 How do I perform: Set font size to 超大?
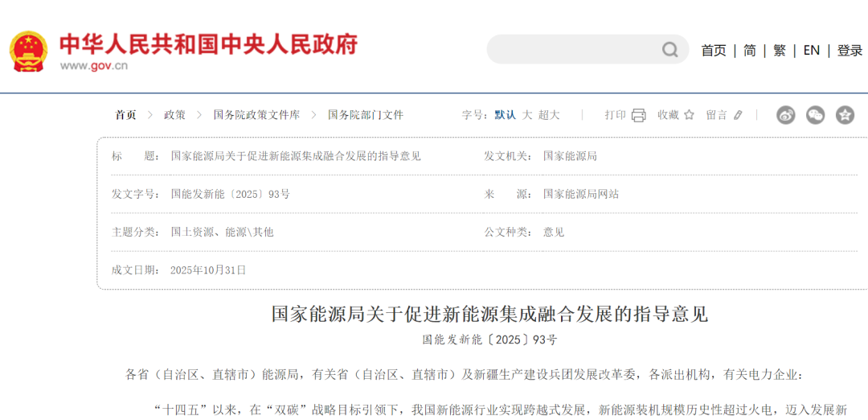[x=549, y=115]
